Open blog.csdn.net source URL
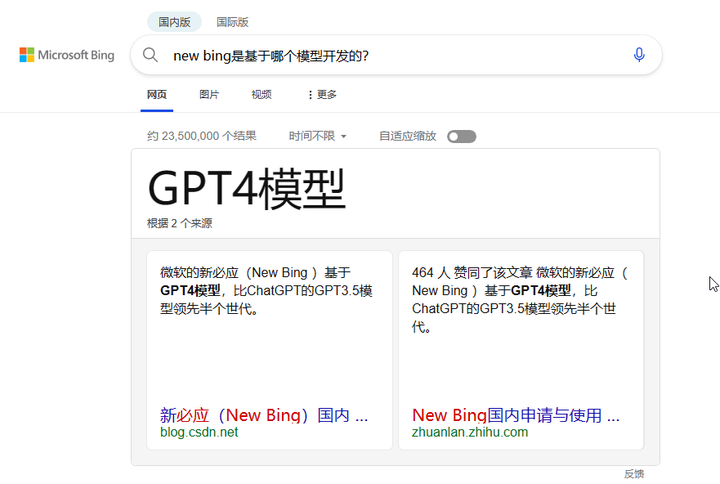Viewport: 720px width, 484px height. click(x=199, y=432)
